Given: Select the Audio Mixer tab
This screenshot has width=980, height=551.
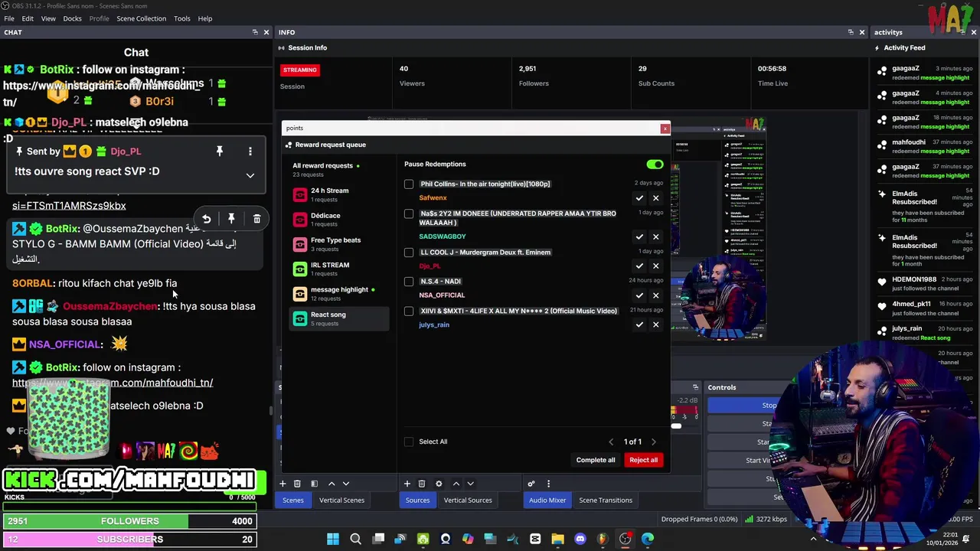Looking at the screenshot, I should (547, 500).
